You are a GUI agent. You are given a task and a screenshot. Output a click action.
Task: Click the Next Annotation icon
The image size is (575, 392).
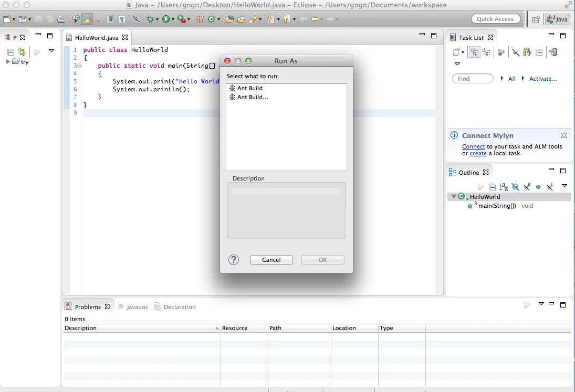point(271,19)
